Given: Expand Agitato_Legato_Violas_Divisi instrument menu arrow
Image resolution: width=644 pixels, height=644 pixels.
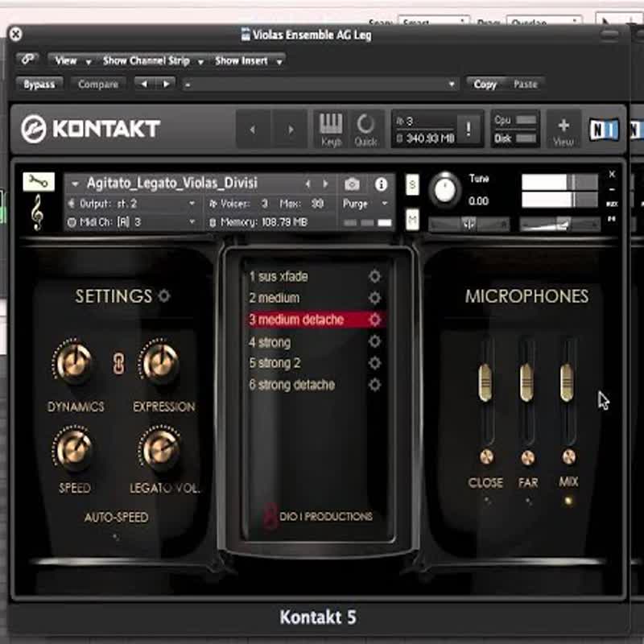Looking at the screenshot, I should point(75,184).
